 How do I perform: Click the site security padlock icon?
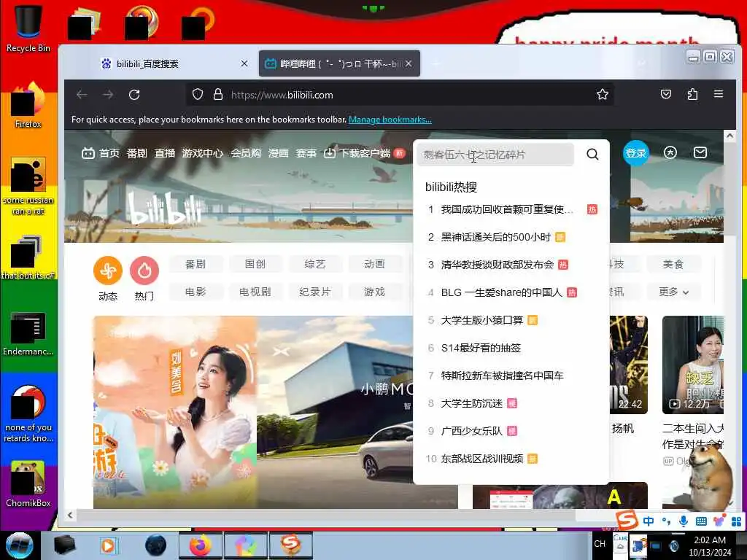218,94
